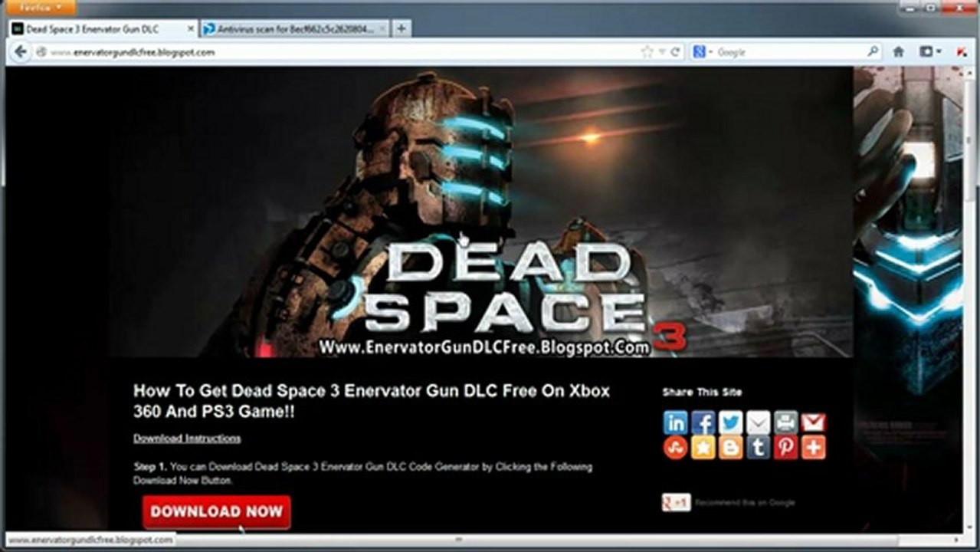This screenshot has height=552, width=980.
Task: Switch to the Antivirus scan tab
Action: click(294, 29)
